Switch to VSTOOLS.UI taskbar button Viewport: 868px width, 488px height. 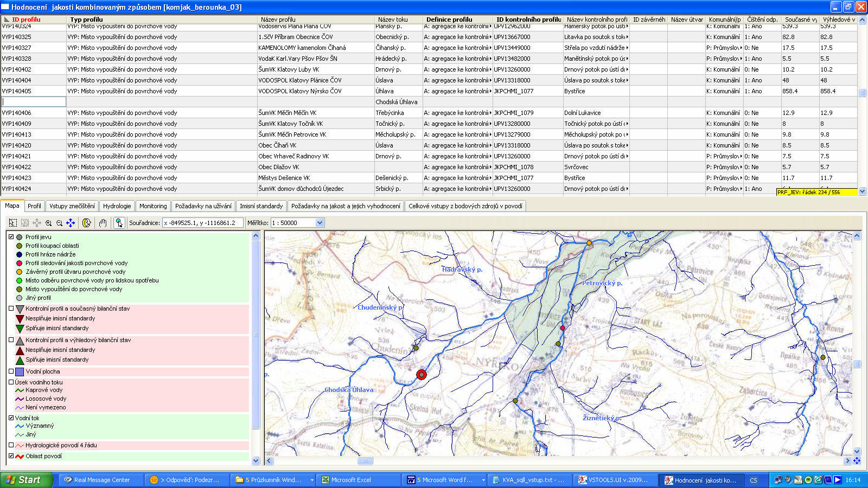pos(616,480)
